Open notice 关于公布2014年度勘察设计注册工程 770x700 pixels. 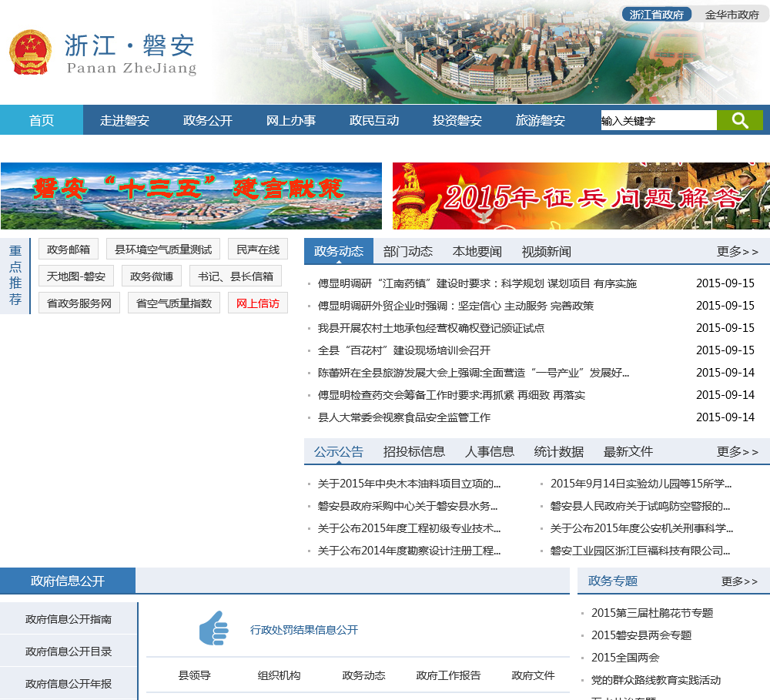click(409, 551)
